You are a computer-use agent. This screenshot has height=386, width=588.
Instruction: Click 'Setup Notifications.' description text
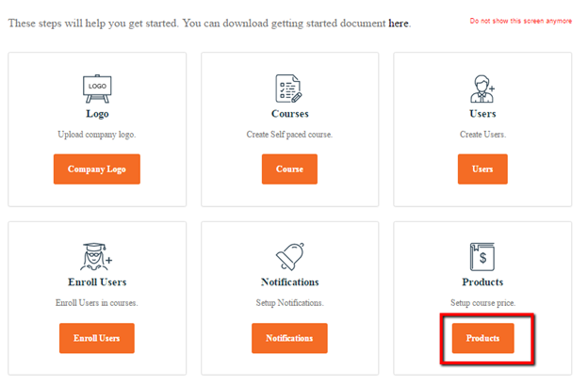[x=290, y=303]
